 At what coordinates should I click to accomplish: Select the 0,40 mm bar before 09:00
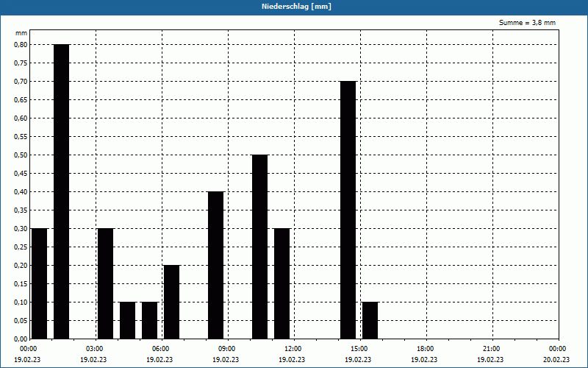point(215,265)
